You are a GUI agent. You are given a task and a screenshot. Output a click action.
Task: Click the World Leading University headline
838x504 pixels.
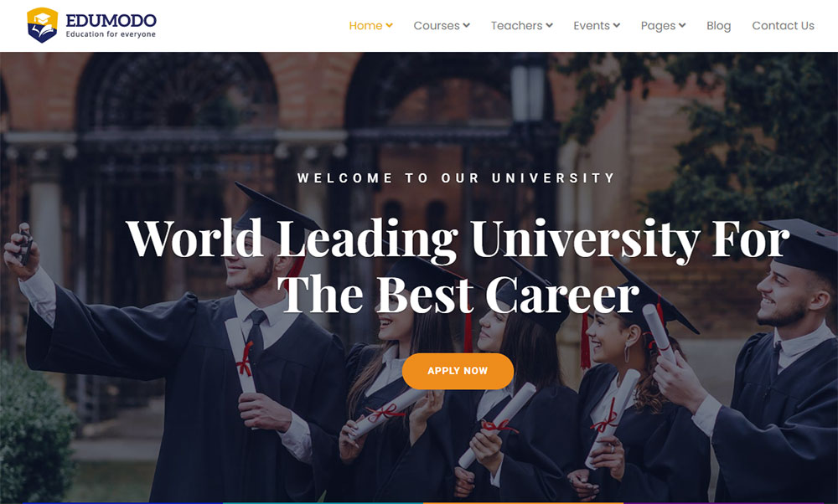(458, 266)
